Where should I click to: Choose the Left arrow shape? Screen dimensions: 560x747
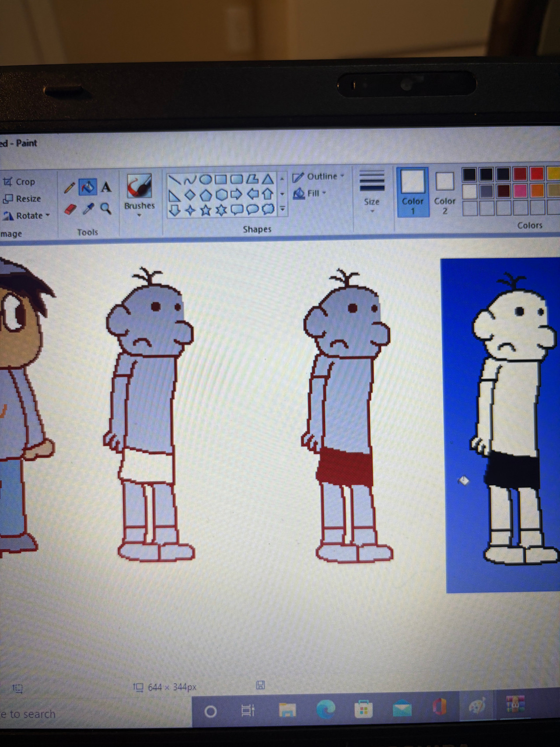click(252, 194)
